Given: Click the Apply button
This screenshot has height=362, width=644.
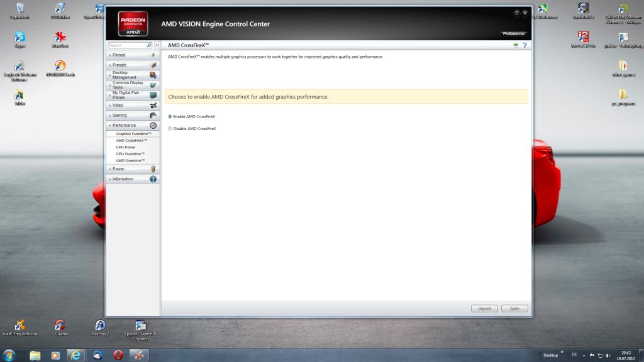Looking at the screenshot, I should 514,308.
